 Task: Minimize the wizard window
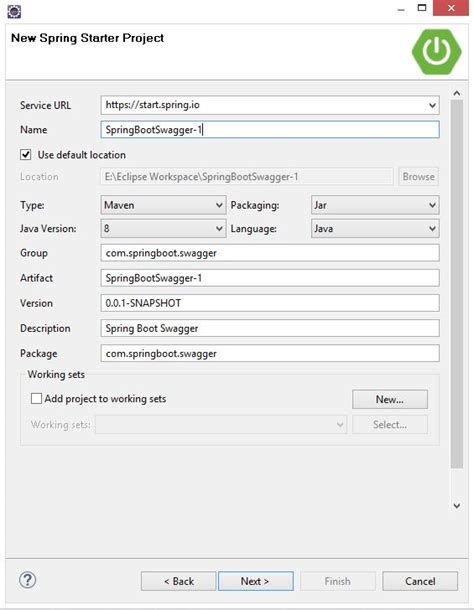click(401, 9)
